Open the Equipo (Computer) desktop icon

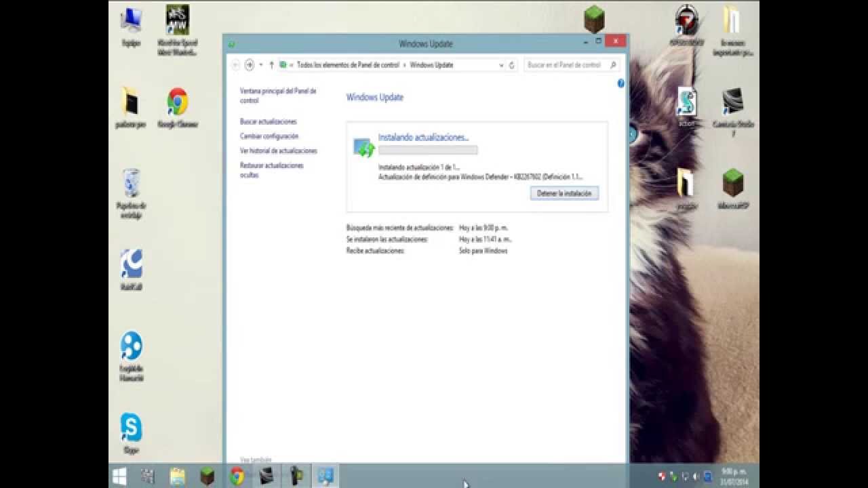pos(131,26)
